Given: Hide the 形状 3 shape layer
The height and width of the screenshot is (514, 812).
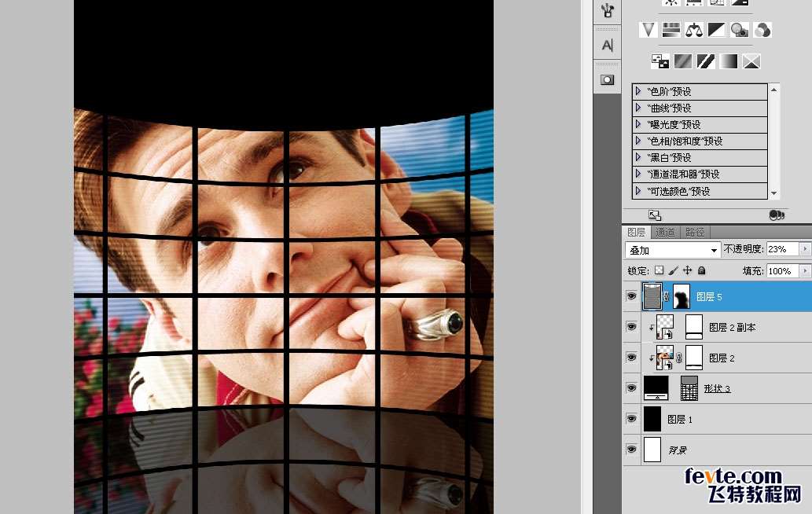Looking at the screenshot, I should 631,388.
